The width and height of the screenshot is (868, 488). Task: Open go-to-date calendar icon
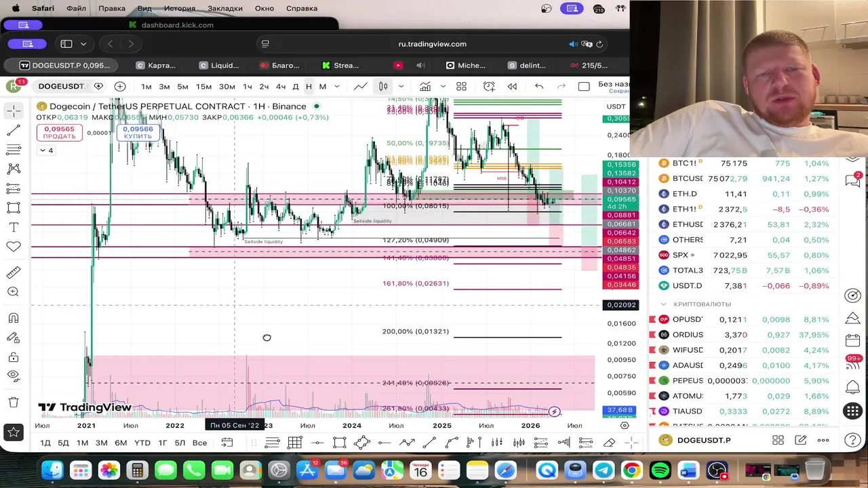[227, 443]
